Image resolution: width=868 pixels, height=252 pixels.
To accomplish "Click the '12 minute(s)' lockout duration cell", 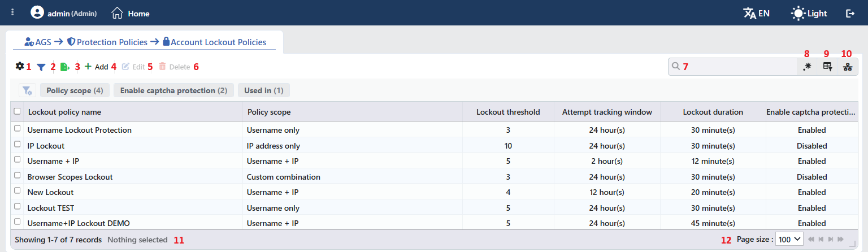I will click(713, 161).
